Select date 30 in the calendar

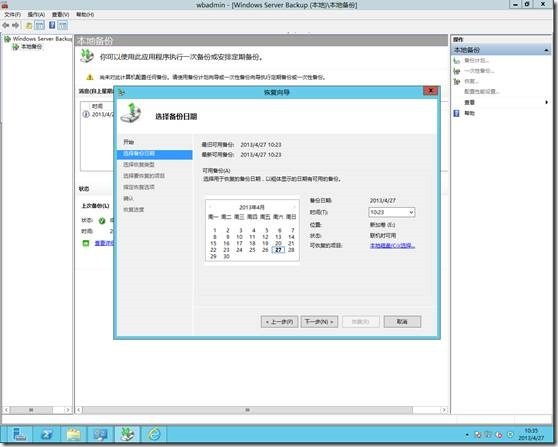point(226,256)
